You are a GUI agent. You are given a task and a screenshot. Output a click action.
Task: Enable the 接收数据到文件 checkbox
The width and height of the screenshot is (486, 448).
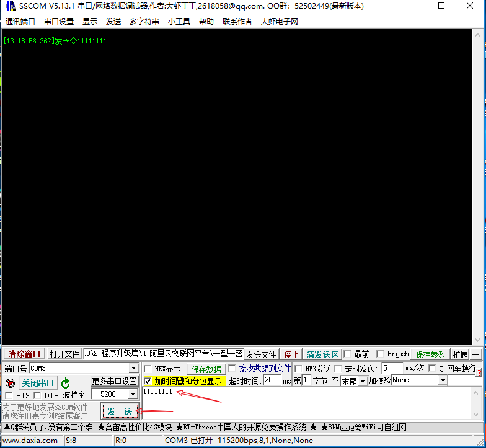(232, 368)
